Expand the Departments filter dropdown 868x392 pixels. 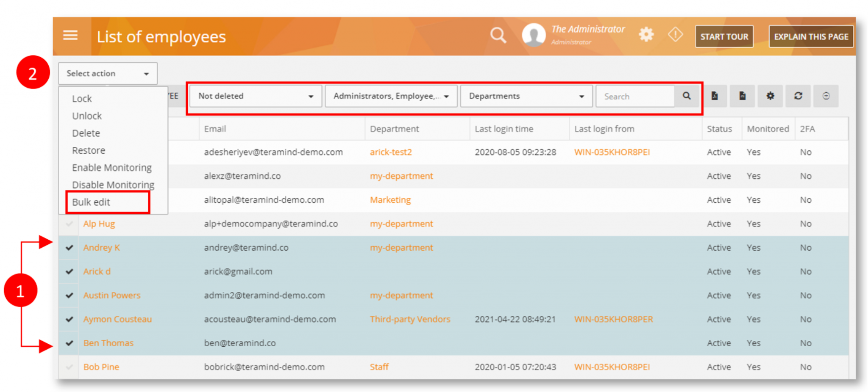point(526,96)
